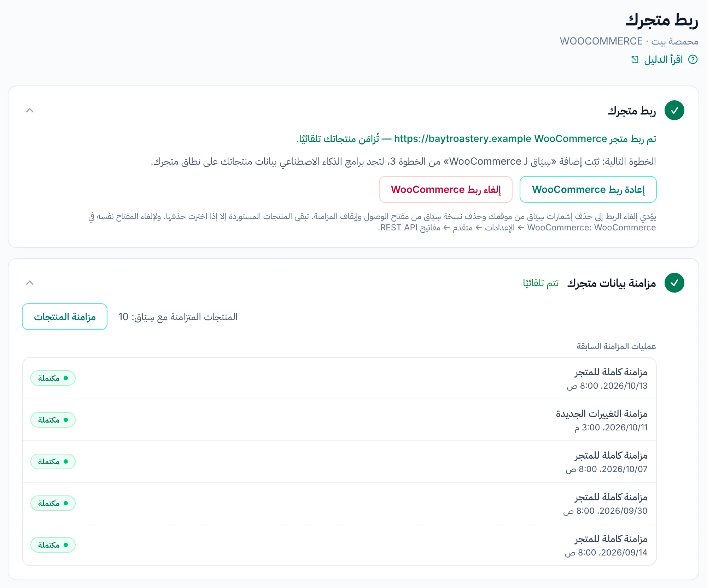Screen dimensions: 707x588
Task: Click the إعادة ربط WooCommerce button
Action: [x=588, y=189]
